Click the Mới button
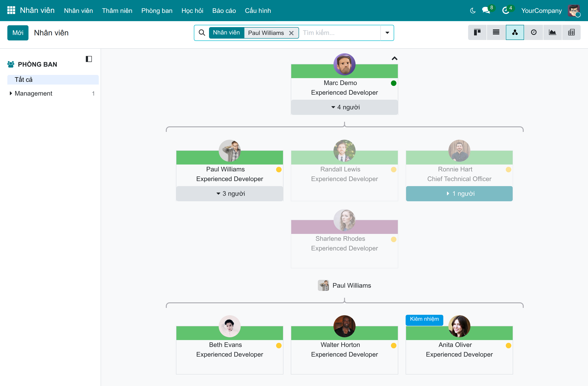Viewport: 588px width, 386px height. [18, 33]
